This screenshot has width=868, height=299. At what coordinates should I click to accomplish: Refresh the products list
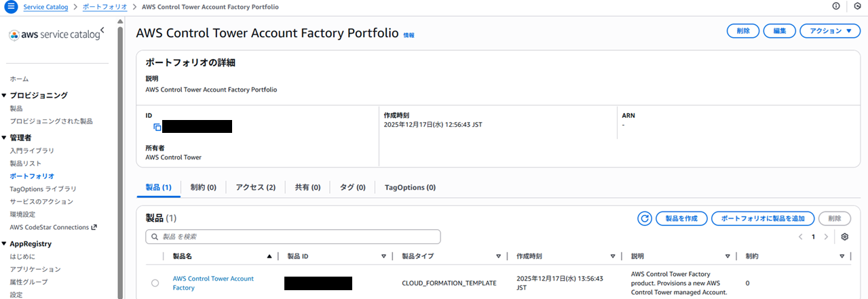point(645,218)
